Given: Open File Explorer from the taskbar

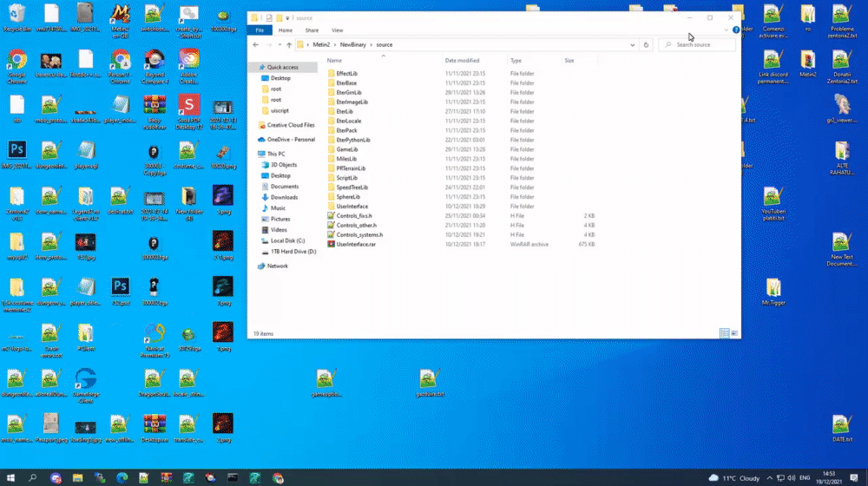Looking at the screenshot, I should (x=77, y=477).
